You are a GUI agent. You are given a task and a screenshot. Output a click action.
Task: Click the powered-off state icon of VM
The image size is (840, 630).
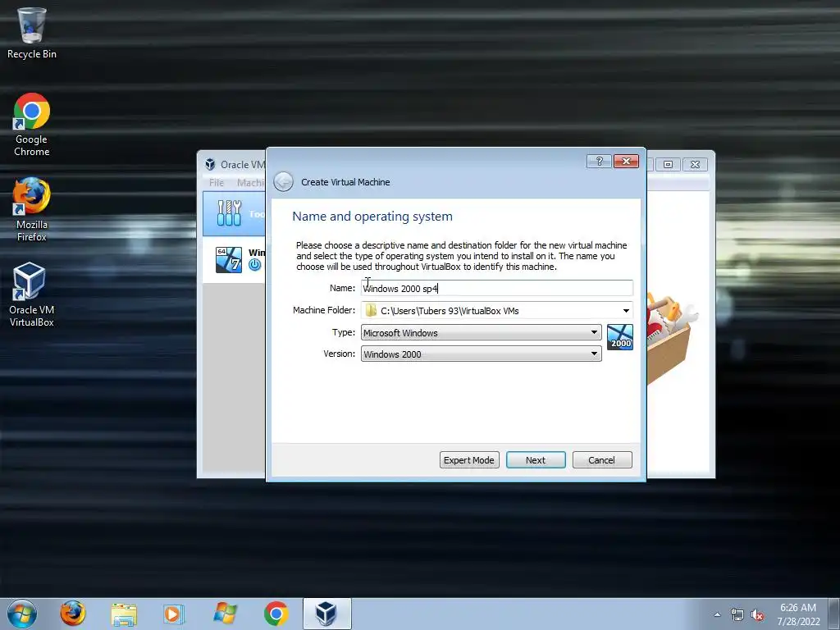click(255, 265)
